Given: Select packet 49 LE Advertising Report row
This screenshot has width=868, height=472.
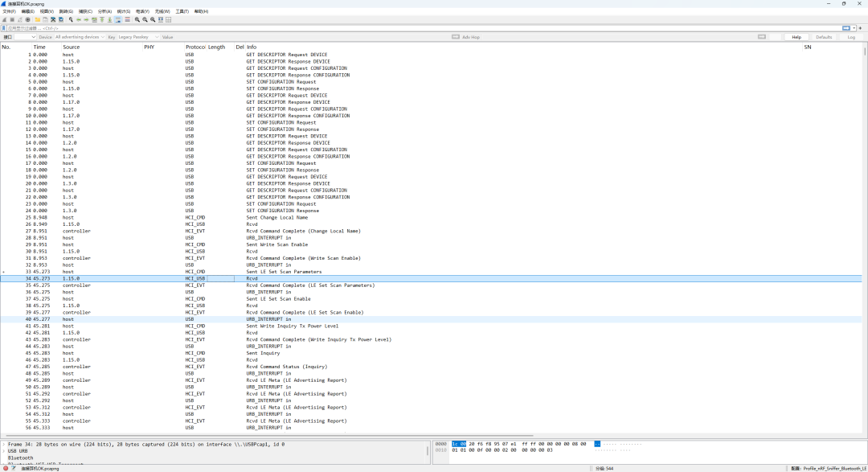Looking at the screenshot, I should 296,380.
